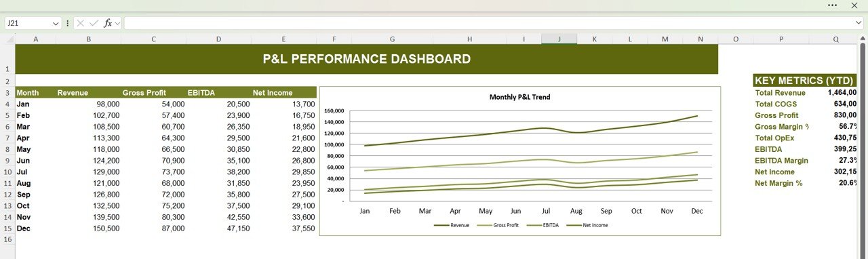The image size is (868, 259).
Task: Click the Net Income column header cell in the table
Action: (283, 93)
